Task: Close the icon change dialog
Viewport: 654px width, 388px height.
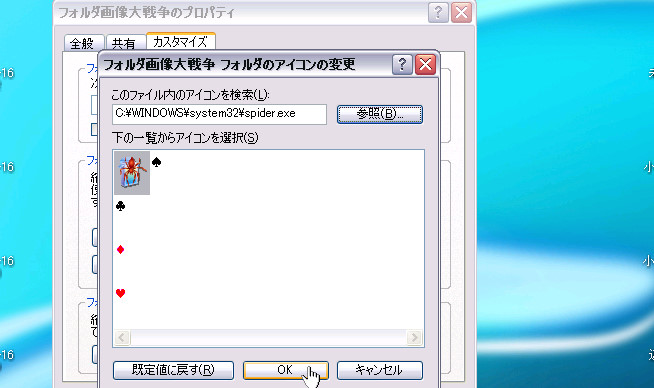Action: pyautogui.click(x=425, y=65)
